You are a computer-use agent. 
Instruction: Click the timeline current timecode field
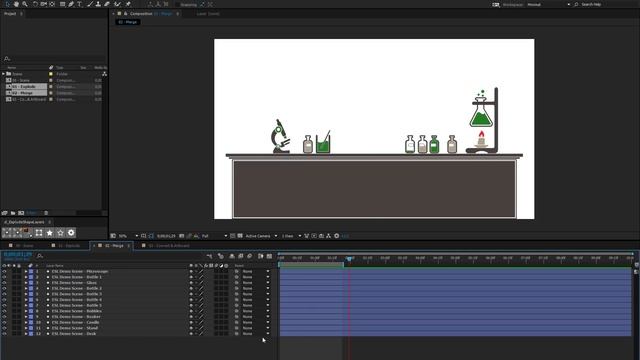[x=18, y=254]
